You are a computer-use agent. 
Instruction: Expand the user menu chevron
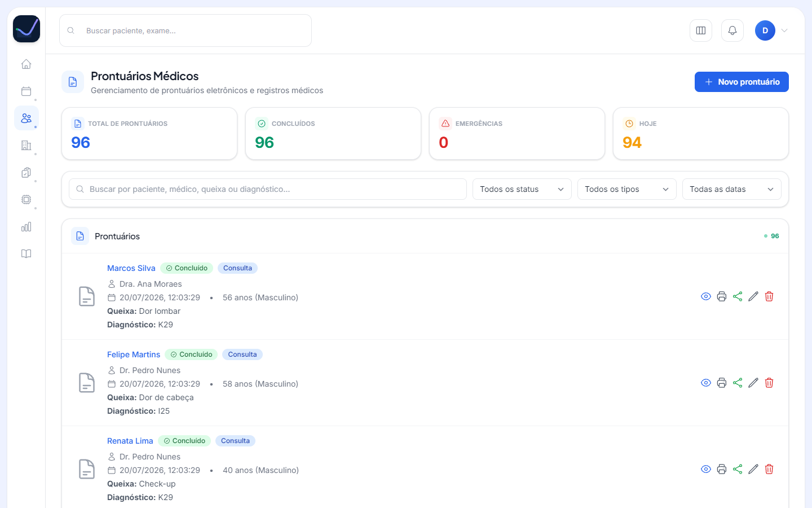[784, 30]
